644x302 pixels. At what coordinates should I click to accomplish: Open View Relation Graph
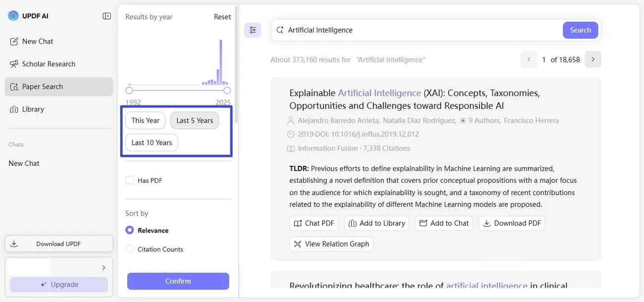331,244
